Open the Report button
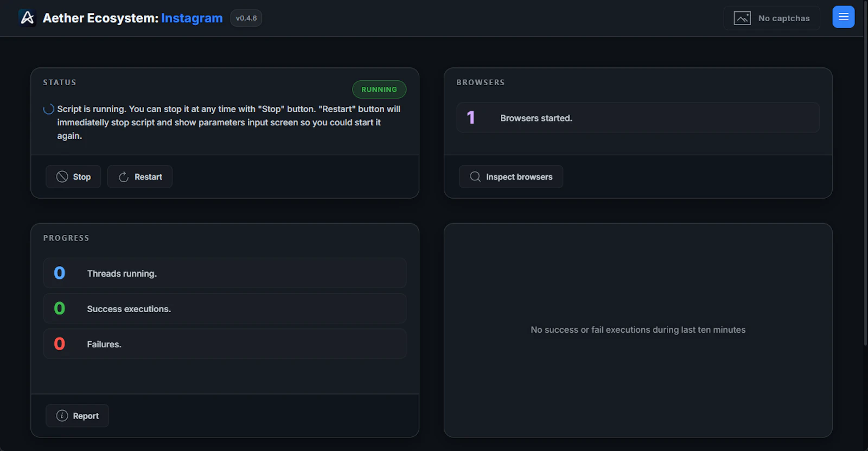This screenshot has height=451, width=868. 77,416
